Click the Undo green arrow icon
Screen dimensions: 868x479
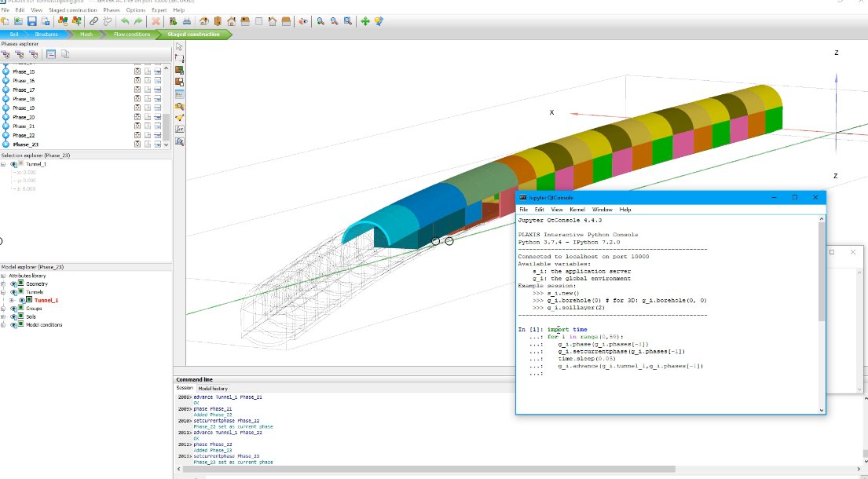pyautogui.click(x=125, y=21)
